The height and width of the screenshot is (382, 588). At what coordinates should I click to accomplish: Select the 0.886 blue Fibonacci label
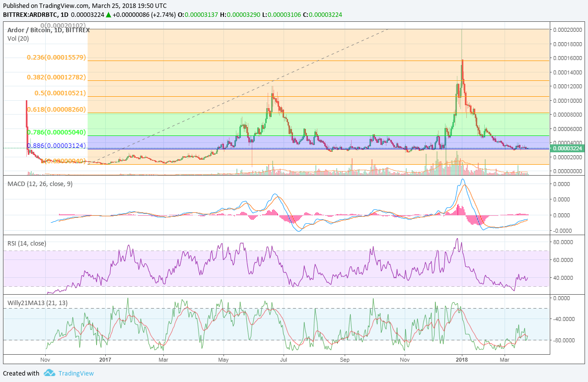click(56, 146)
